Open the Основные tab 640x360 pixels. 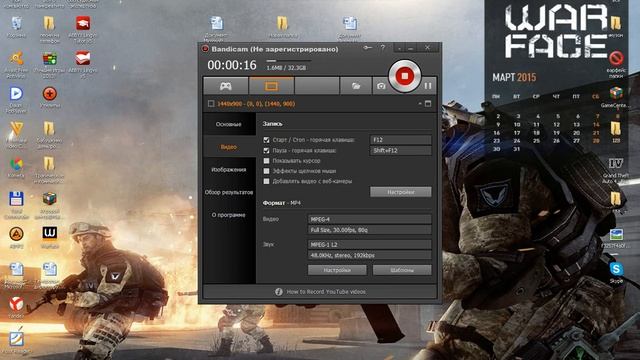point(229,124)
